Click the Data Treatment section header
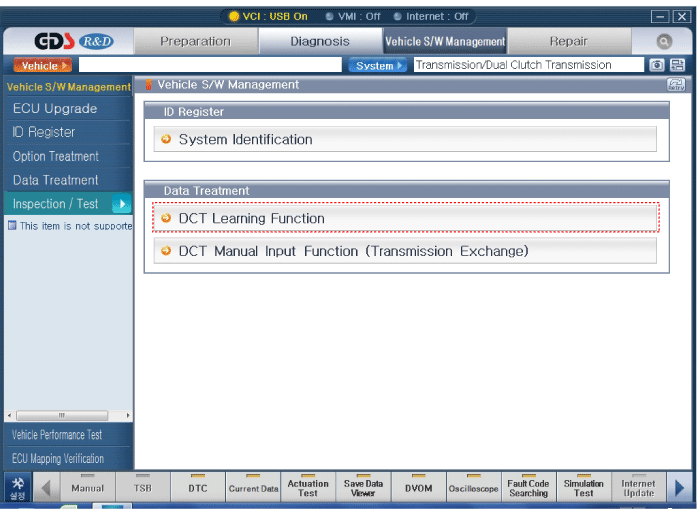The image size is (700, 514). tap(407, 191)
